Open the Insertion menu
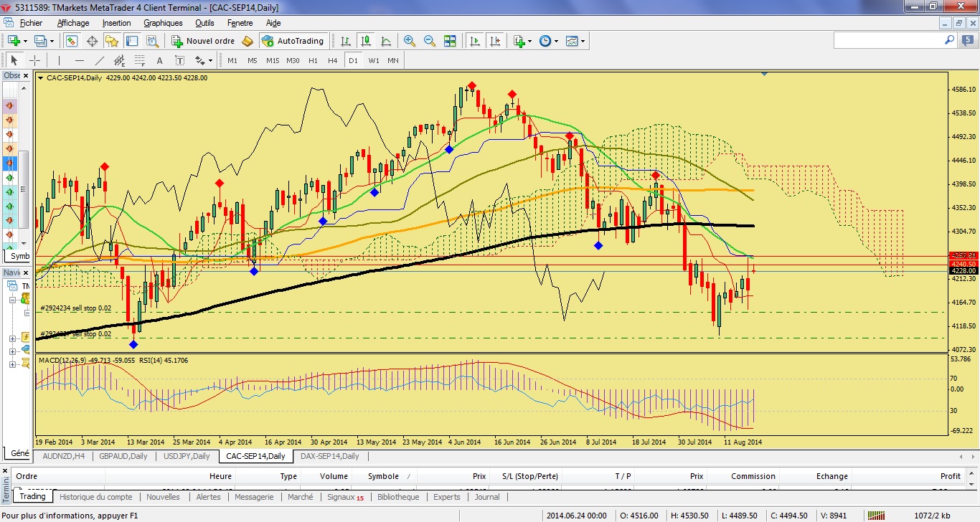The image size is (980, 522). [116, 23]
